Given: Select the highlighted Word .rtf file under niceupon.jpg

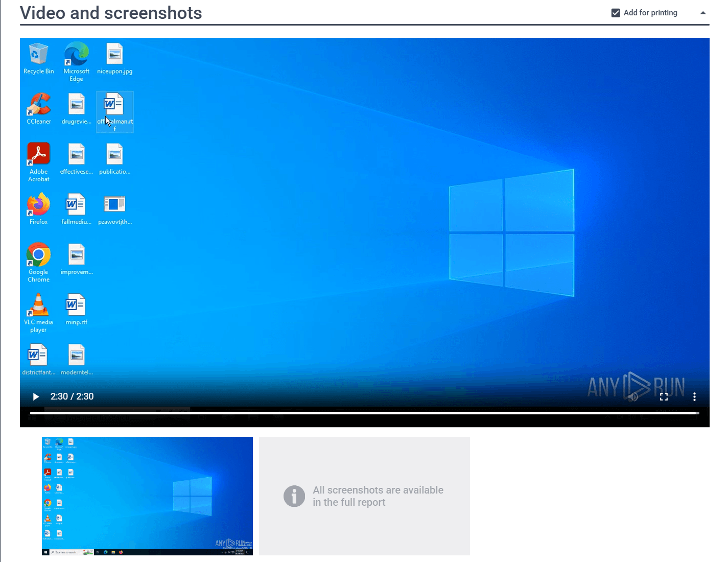Looking at the screenshot, I should (114, 112).
